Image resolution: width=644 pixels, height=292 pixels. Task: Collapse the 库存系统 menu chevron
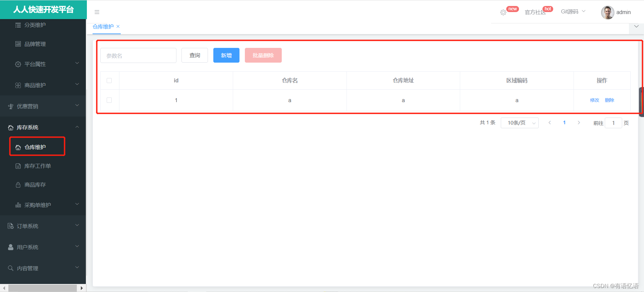tap(77, 127)
